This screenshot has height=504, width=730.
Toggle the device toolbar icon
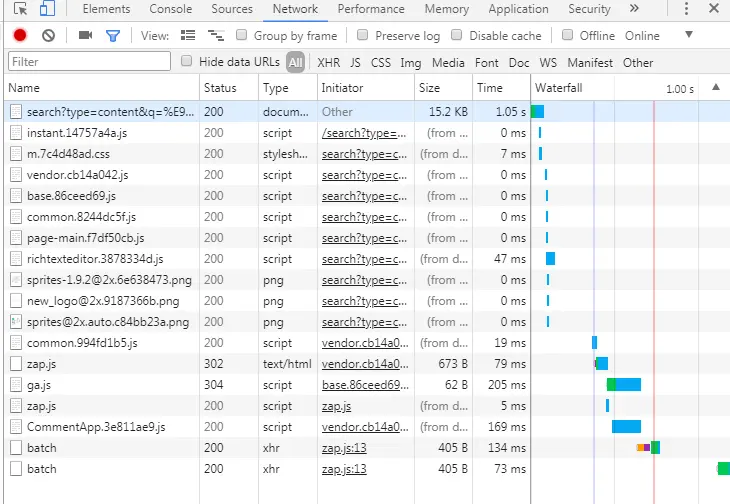(47, 8)
